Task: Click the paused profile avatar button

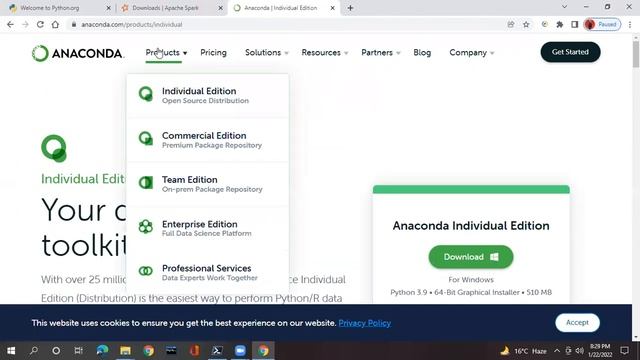Action: [602, 24]
